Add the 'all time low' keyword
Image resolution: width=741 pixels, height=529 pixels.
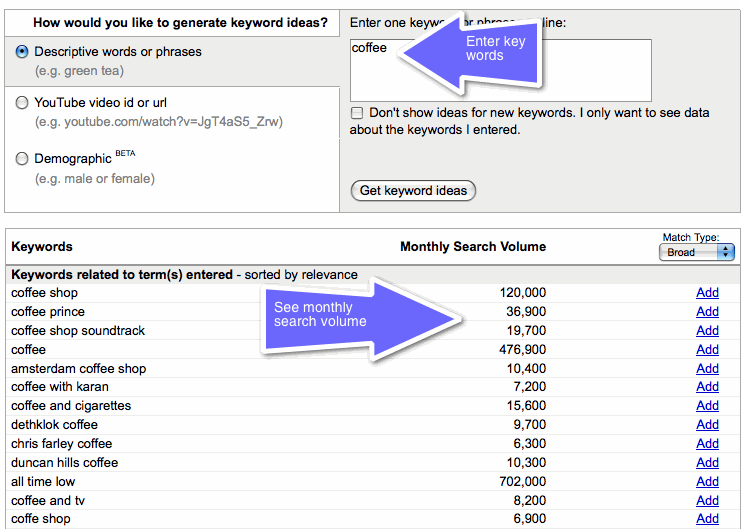[x=707, y=481]
